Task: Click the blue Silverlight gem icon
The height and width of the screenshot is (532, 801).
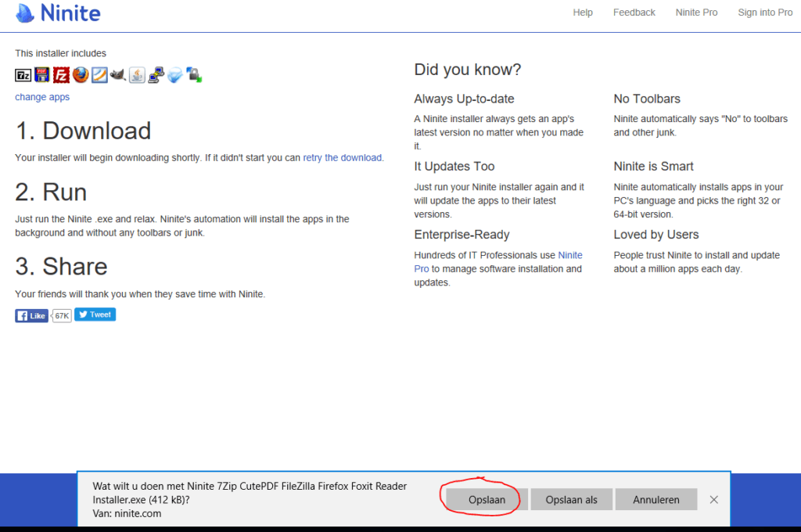Action: click(174, 75)
